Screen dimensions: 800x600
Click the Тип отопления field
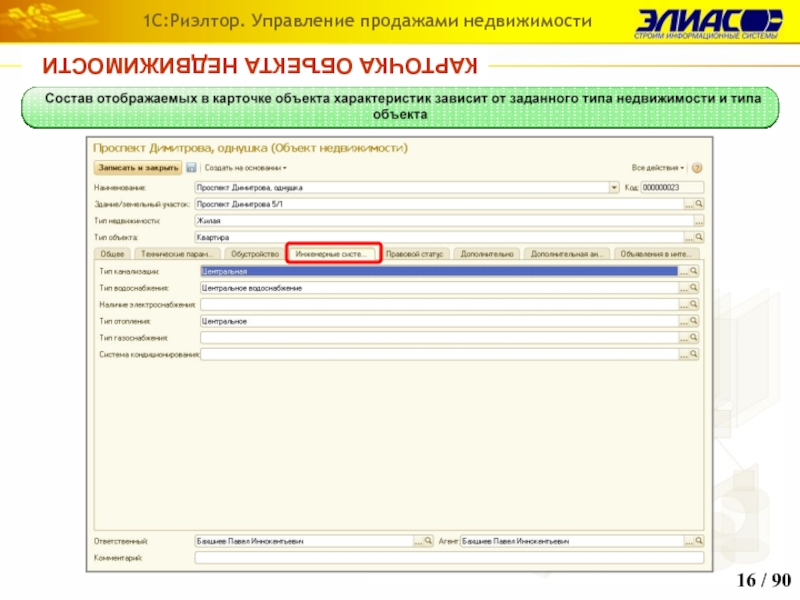tap(439, 321)
